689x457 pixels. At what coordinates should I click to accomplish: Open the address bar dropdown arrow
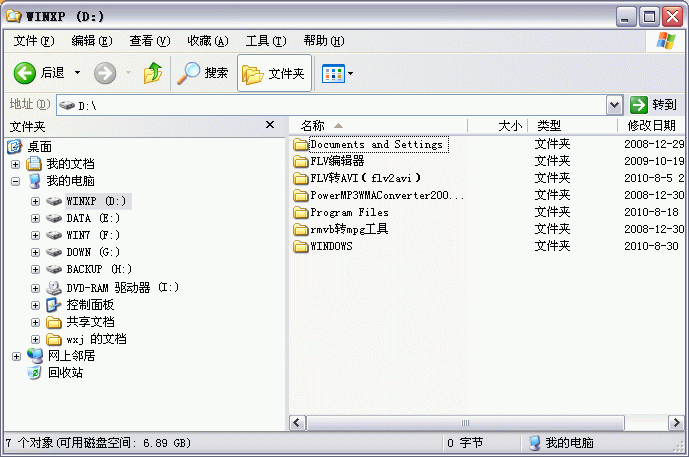point(614,105)
